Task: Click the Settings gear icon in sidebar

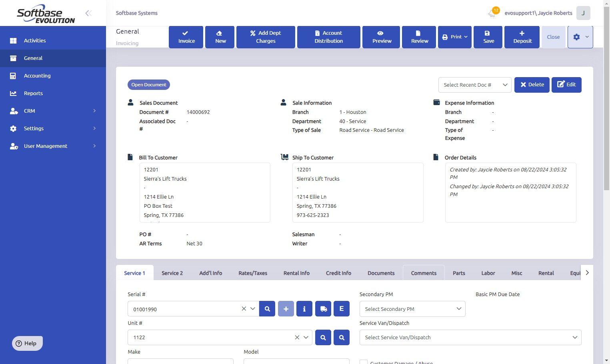Action: [13, 129]
